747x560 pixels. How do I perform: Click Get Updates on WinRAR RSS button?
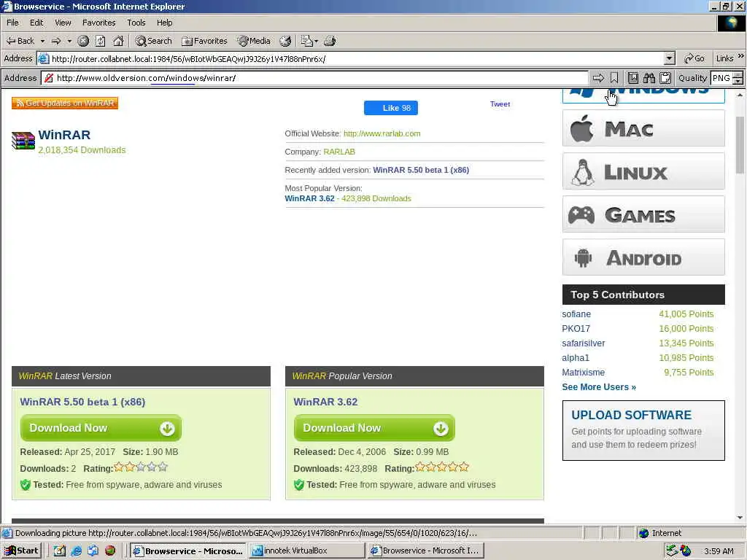(65, 103)
